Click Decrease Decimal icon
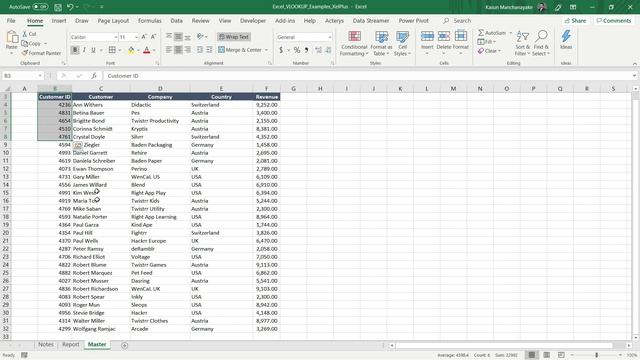 tap(328, 50)
